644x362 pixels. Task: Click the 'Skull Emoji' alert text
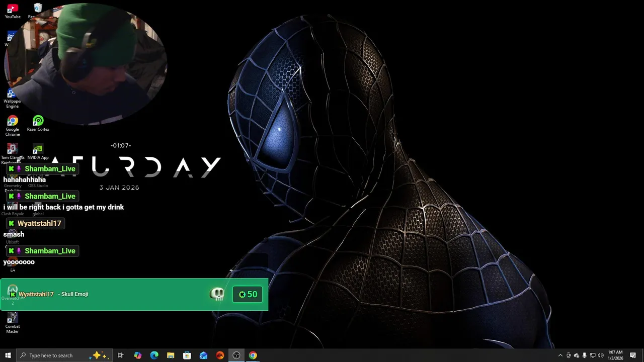coord(74,294)
